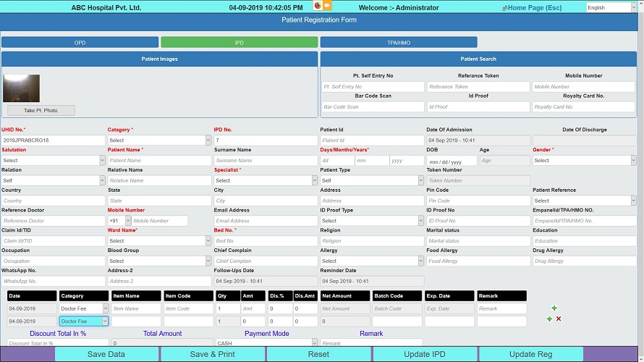Open the Gender dropdown

(x=584, y=161)
